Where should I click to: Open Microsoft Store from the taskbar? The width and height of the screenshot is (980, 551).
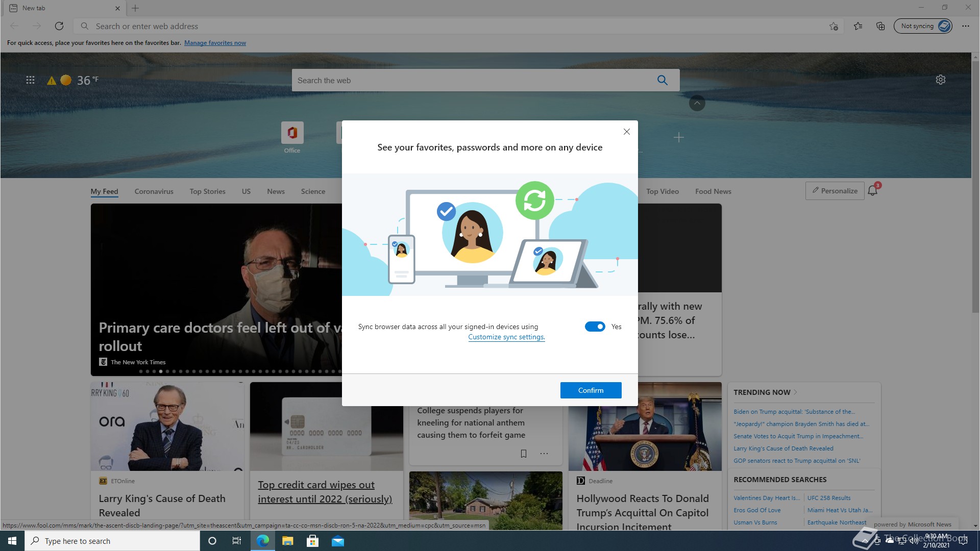312,541
